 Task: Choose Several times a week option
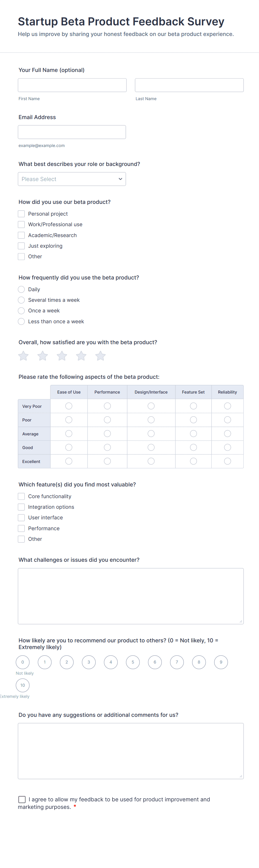pyautogui.click(x=21, y=300)
